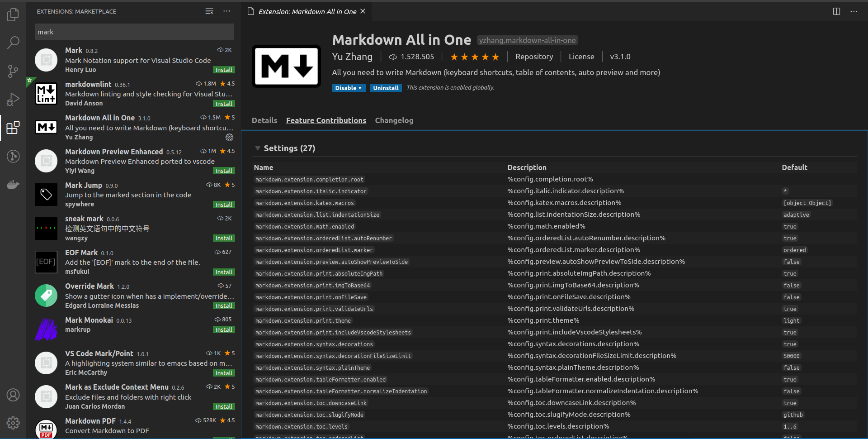Open the Explorer view in activity bar
Screen dimensions: 868x439
point(13,14)
